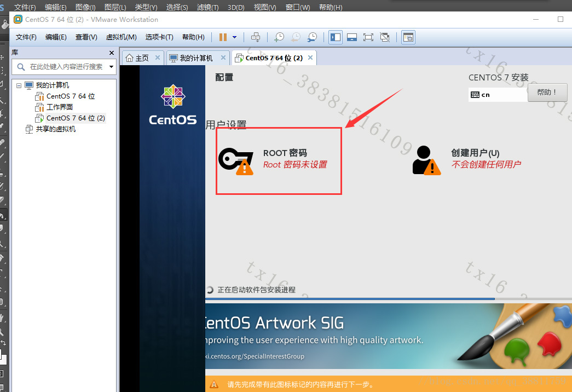Open Photoshop 图层(L) menu
The width and height of the screenshot is (572, 392).
pyautogui.click(x=115, y=7)
